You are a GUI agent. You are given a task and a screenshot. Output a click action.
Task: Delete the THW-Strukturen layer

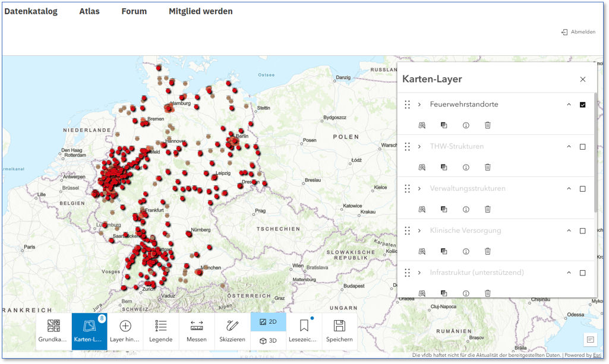coord(487,167)
